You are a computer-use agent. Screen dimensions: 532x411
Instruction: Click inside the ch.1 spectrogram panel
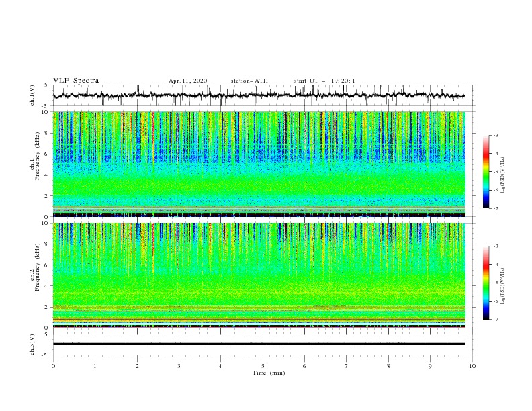pyautogui.click(x=259, y=164)
